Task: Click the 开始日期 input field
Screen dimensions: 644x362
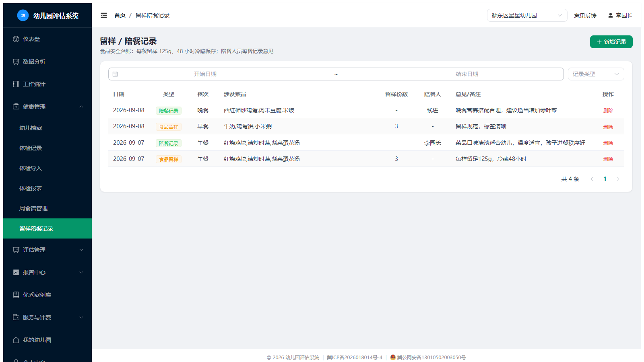Action: point(205,74)
